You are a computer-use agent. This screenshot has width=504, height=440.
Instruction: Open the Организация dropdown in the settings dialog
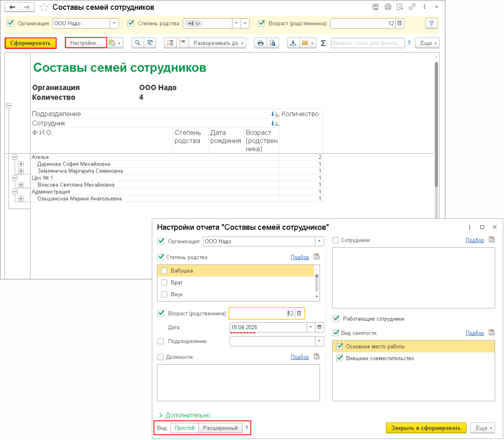(x=319, y=241)
